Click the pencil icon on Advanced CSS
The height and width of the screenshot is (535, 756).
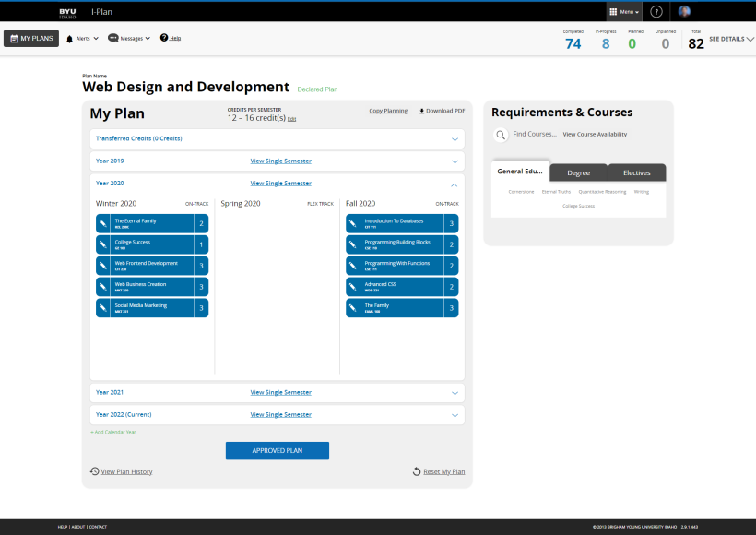coord(352,287)
